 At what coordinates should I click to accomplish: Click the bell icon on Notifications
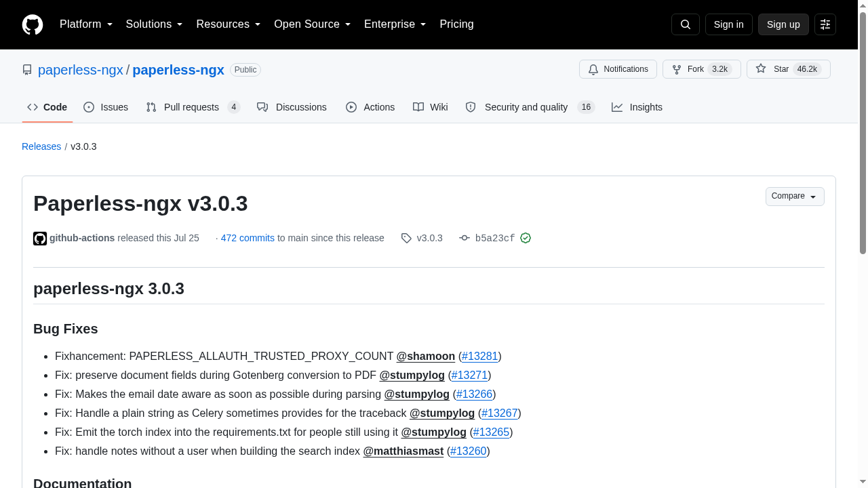click(x=593, y=69)
